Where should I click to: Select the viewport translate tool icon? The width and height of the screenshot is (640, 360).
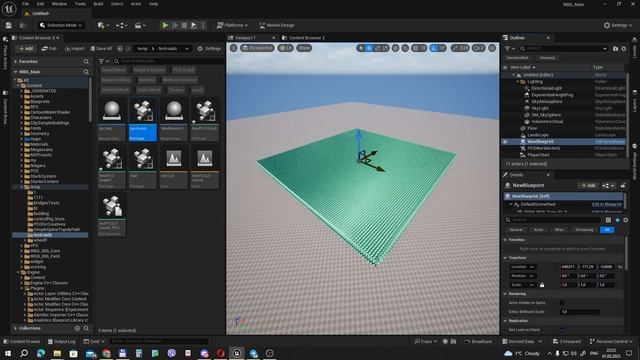point(369,48)
